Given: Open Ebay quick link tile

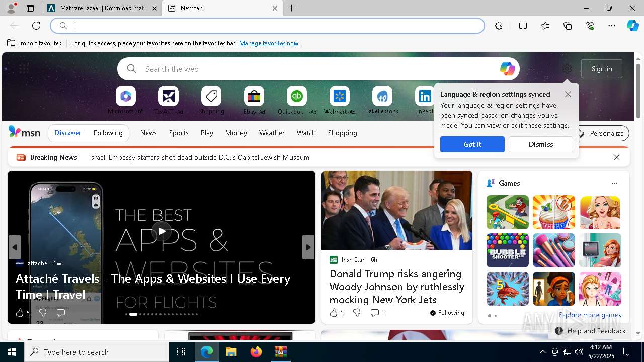Looking at the screenshot, I should [x=254, y=101].
